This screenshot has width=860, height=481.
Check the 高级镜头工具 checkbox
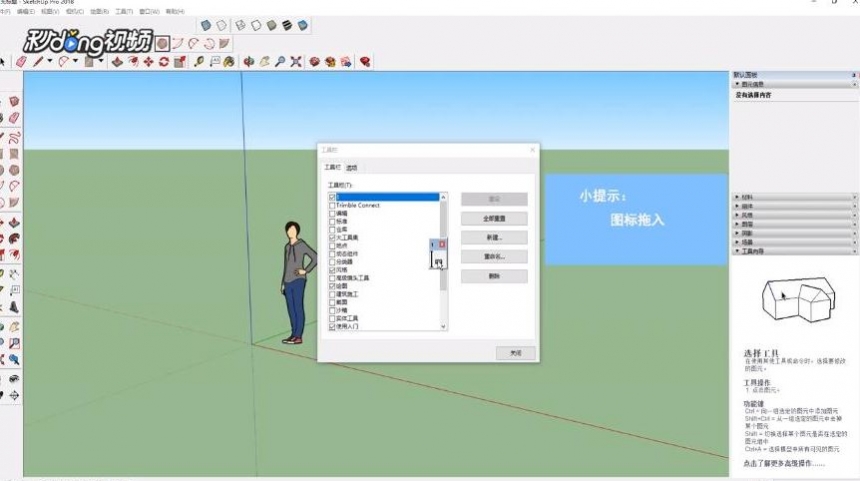(x=332, y=278)
